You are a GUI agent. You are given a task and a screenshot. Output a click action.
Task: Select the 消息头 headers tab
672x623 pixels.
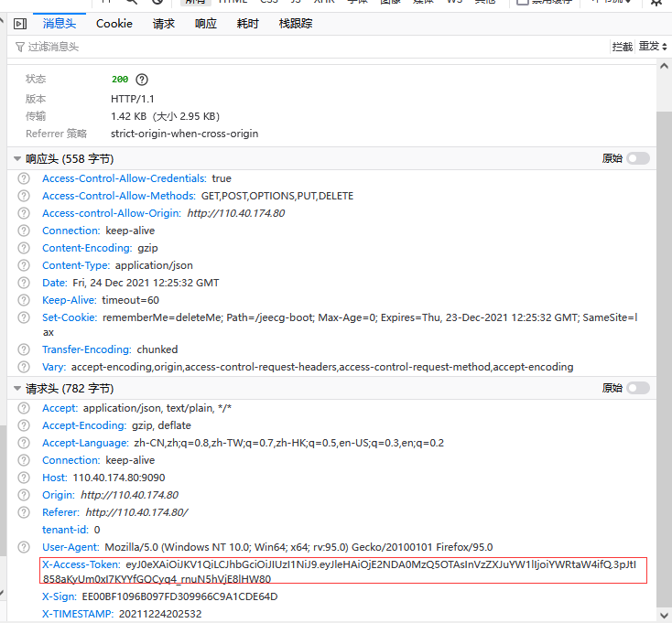click(x=60, y=24)
